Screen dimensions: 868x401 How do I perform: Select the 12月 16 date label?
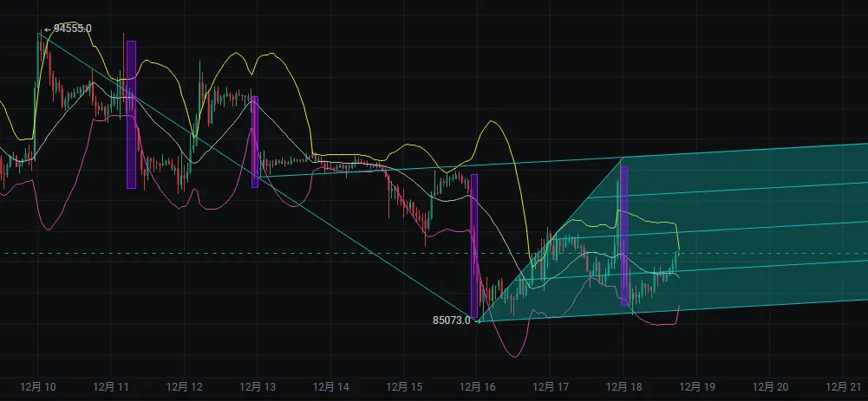tap(477, 386)
